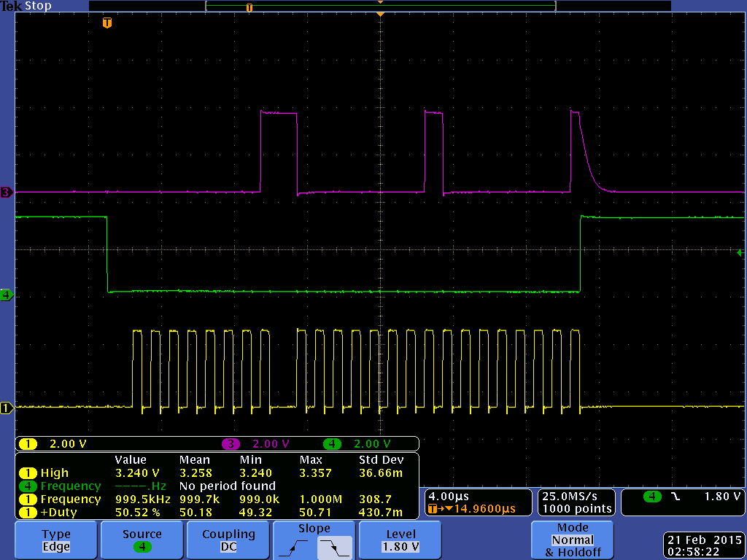The image size is (747, 560).
Task: Click the High value 3.240 V
Action: pyautogui.click(x=137, y=473)
